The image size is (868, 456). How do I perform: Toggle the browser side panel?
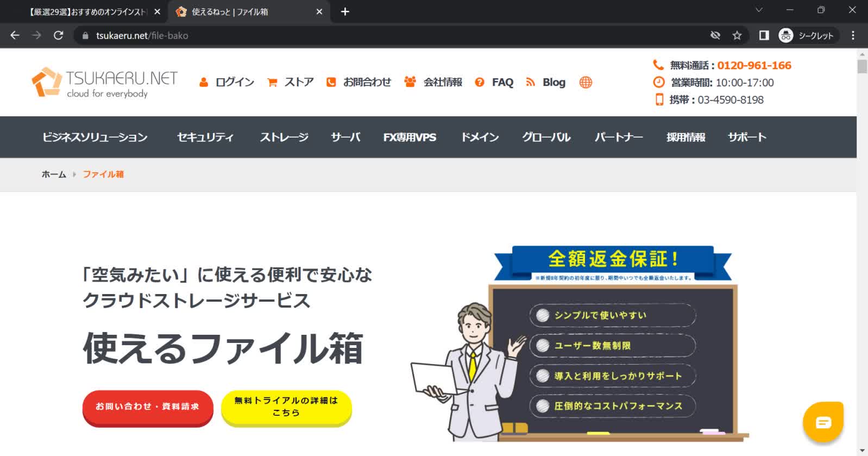pos(764,35)
